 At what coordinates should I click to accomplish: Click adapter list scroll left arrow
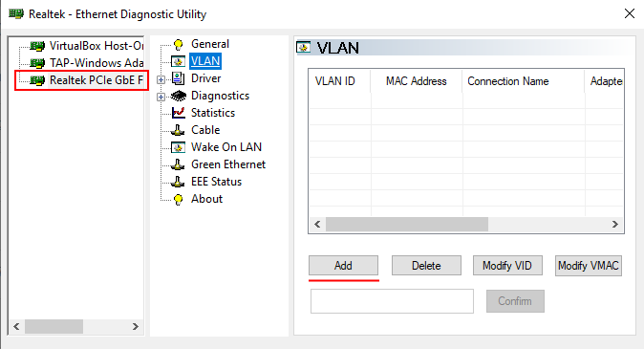(x=16, y=326)
